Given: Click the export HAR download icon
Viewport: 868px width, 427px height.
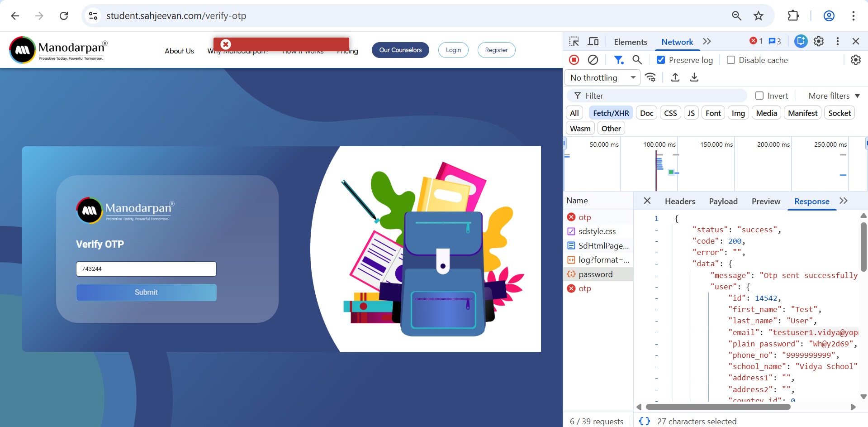Looking at the screenshot, I should pos(694,77).
